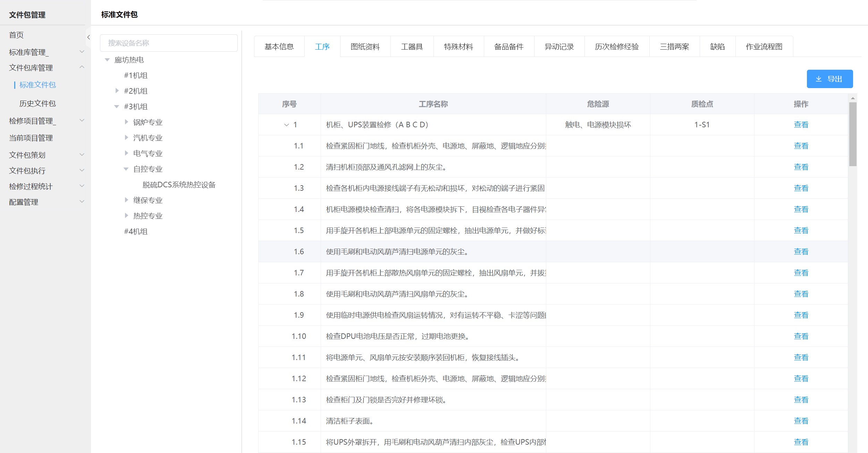
Task: Click 查看 link for row 1.6
Action: point(801,251)
